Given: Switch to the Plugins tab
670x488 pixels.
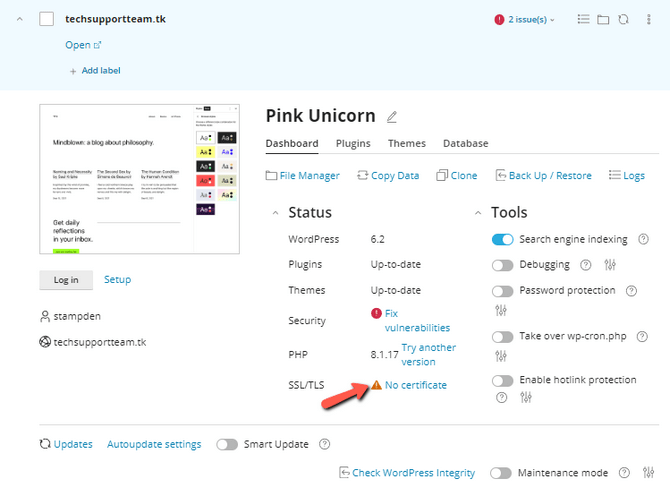Looking at the screenshot, I should (x=353, y=144).
